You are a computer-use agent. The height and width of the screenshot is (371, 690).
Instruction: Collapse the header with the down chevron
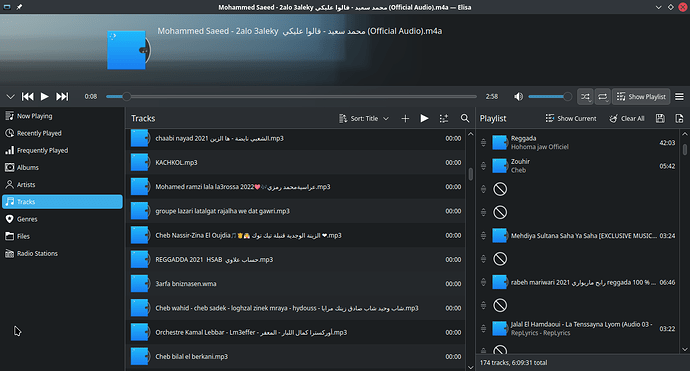tap(11, 96)
